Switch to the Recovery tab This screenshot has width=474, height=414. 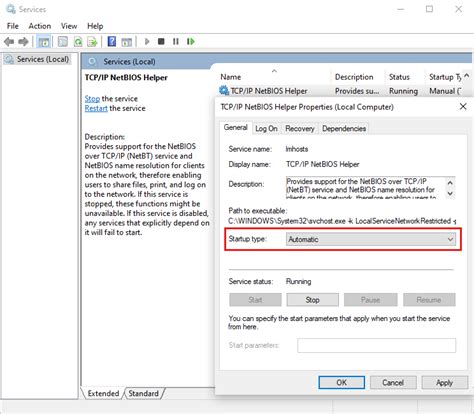(300, 129)
